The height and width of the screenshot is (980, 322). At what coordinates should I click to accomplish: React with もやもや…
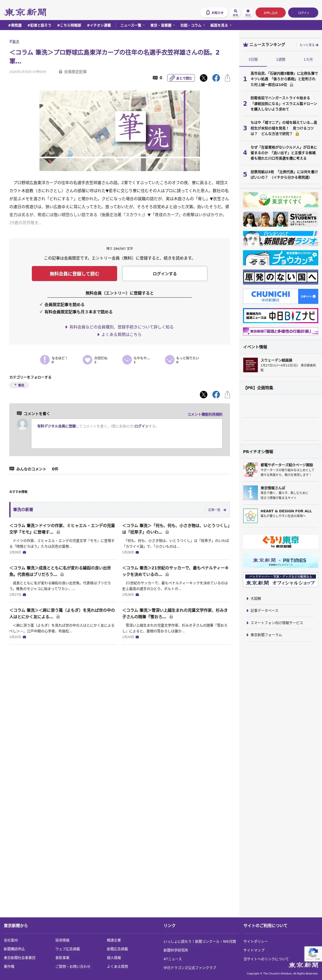[136, 359]
